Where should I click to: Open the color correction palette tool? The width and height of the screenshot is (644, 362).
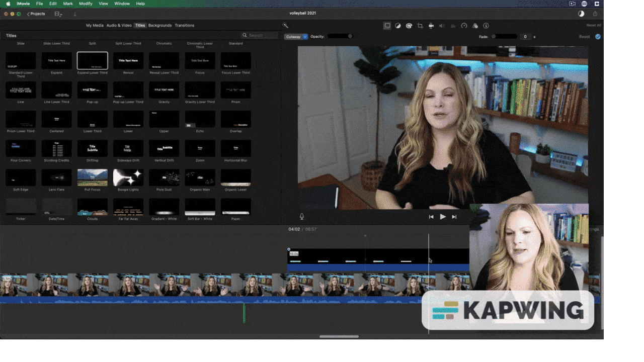409,26
